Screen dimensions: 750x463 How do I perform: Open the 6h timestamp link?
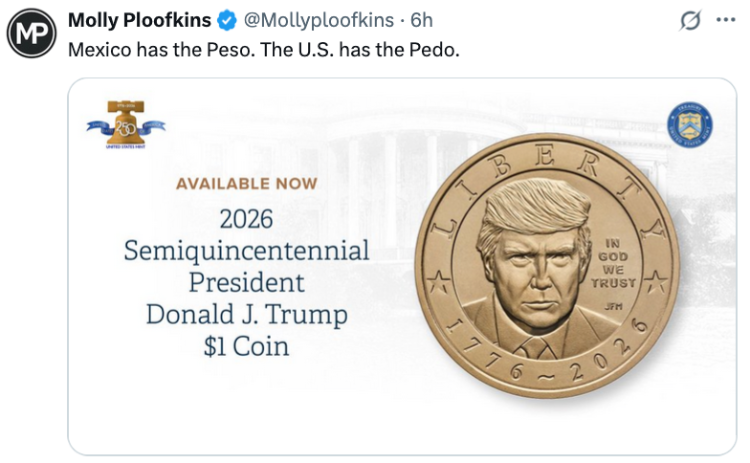(x=422, y=21)
